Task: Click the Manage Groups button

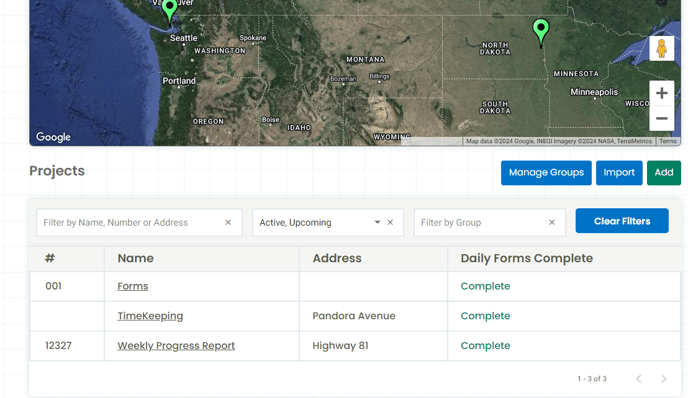Action: click(546, 173)
